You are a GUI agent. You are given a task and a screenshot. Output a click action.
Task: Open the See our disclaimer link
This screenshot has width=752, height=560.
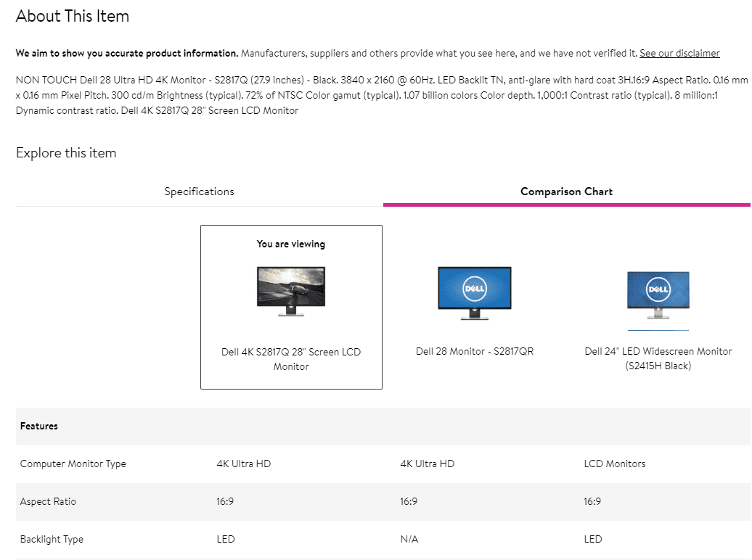(679, 53)
